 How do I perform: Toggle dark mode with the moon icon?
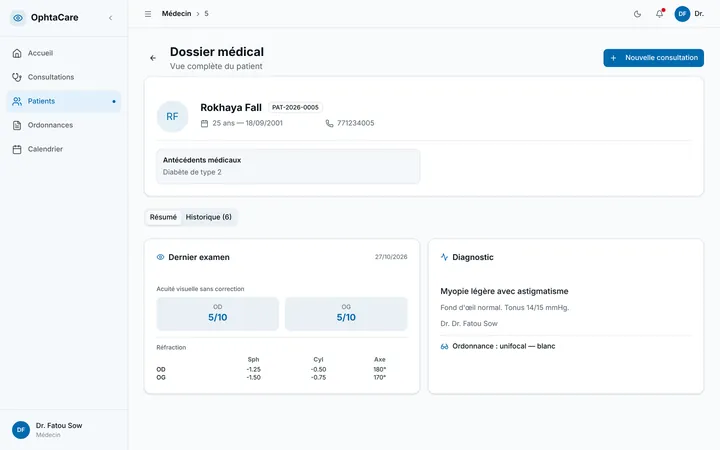pyautogui.click(x=637, y=14)
